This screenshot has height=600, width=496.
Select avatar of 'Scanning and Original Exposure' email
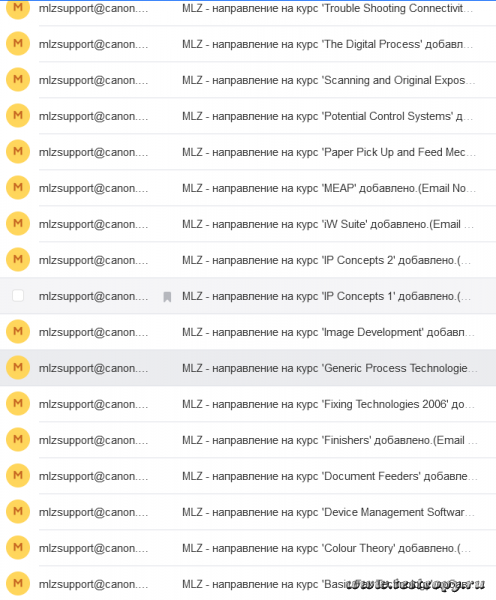click(18, 80)
